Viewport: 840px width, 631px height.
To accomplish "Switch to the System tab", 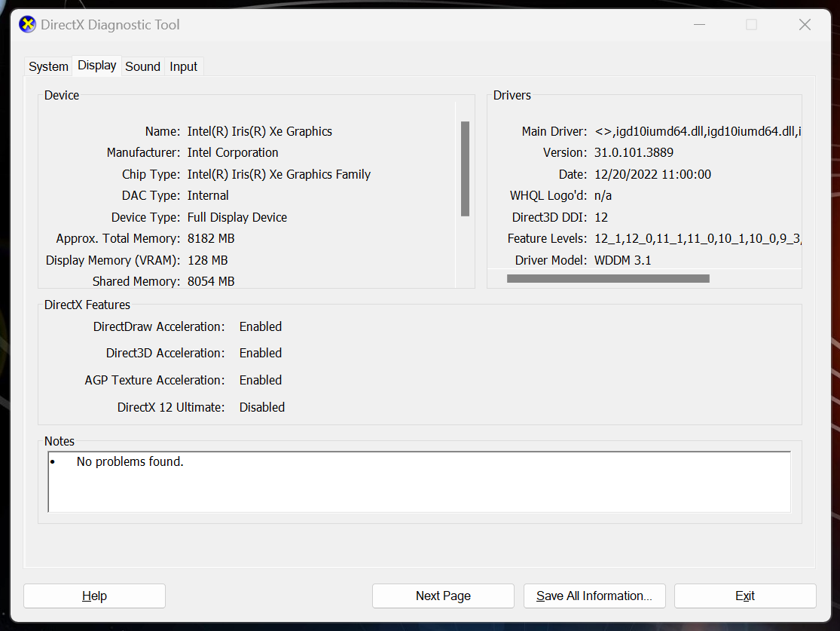I will 48,66.
